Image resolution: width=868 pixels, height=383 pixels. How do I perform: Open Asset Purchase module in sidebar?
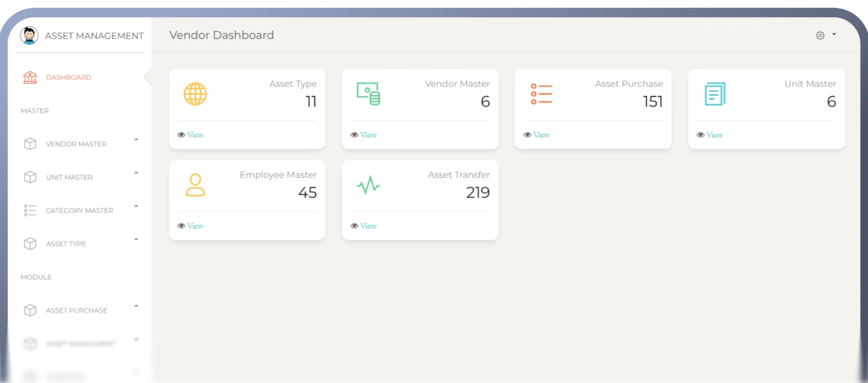pos(77,311)
